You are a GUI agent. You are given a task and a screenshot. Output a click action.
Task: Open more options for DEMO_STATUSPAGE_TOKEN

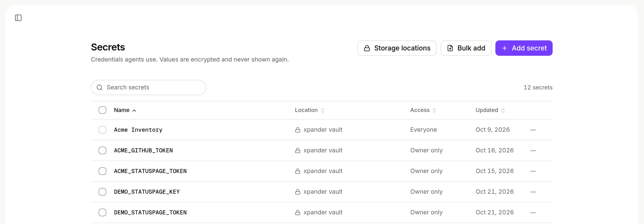click(533, 212)
